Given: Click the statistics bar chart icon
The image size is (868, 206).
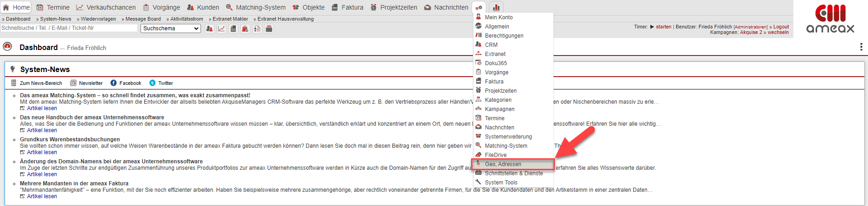Looking at the screenshot, I should coord(496,7).
